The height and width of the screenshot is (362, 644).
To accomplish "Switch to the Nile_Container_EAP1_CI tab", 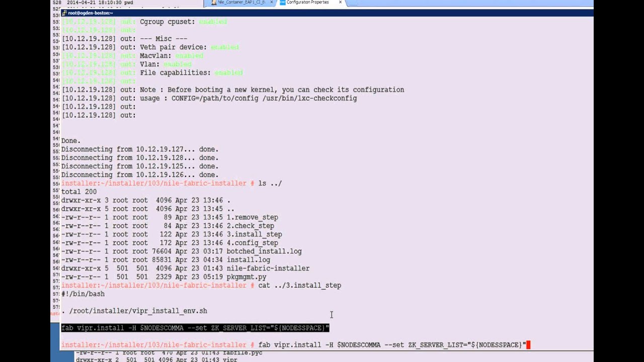I will (x=240, y=3).
